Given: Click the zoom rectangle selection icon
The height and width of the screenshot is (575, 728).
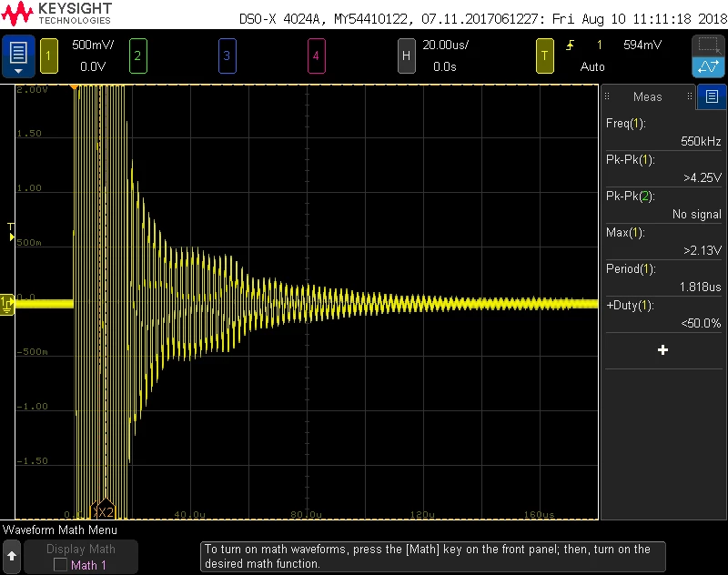Looking at the screenshot, I should tap(708, 45).
